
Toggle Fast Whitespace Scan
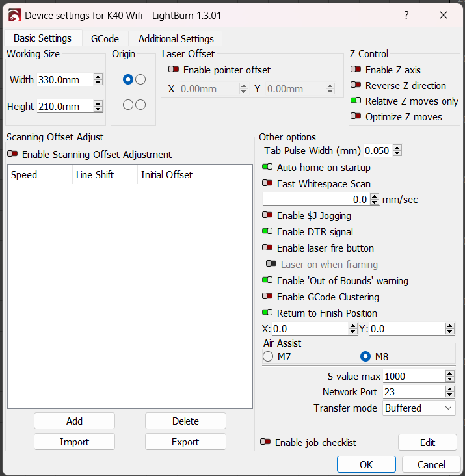tap(267, 183)
